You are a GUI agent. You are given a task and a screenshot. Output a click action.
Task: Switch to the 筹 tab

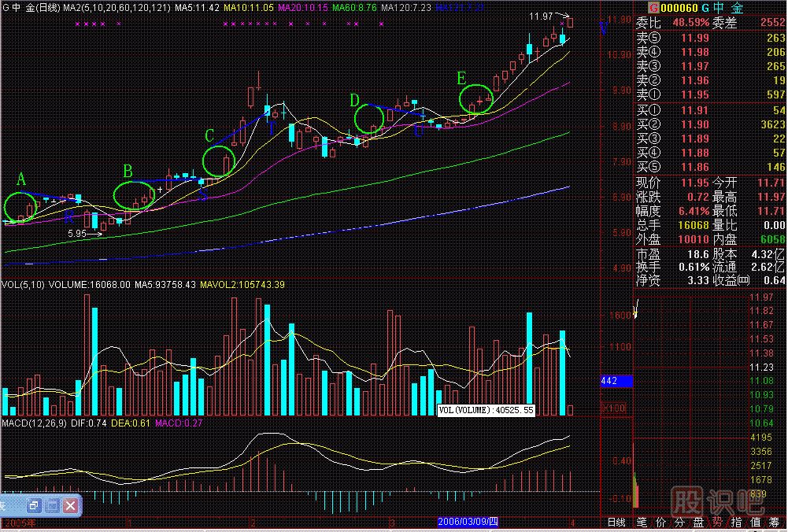pos(775,523)
